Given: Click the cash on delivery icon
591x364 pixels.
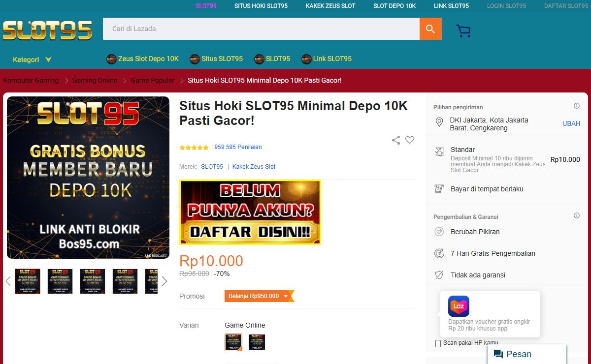Looking at the screenshot, I should point(440,189).
